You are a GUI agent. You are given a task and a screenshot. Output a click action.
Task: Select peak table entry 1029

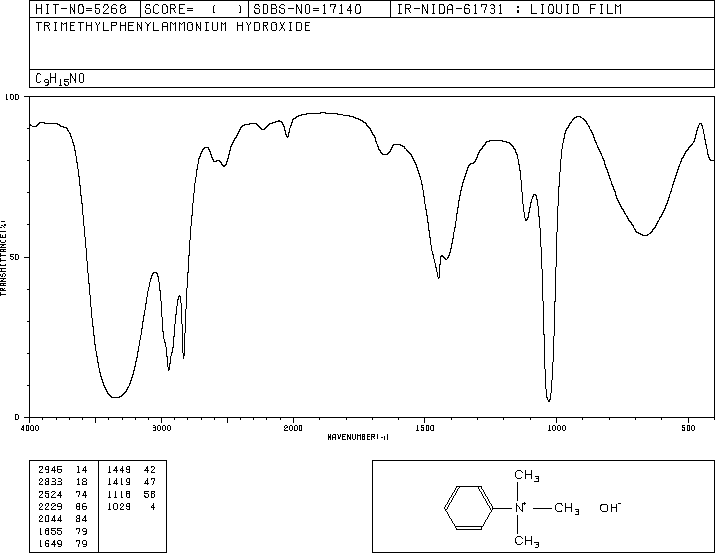pos(131,506)
